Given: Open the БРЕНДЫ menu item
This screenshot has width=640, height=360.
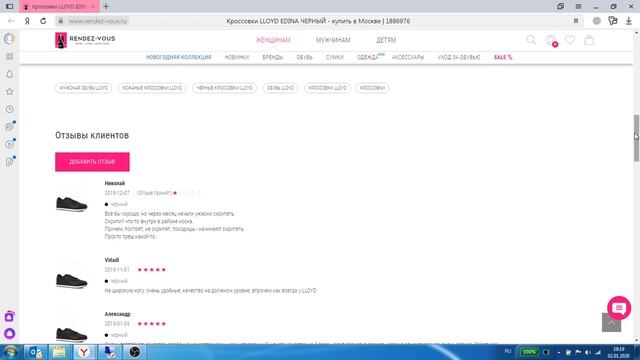Looking at the screenshot, I should point(273,57).
